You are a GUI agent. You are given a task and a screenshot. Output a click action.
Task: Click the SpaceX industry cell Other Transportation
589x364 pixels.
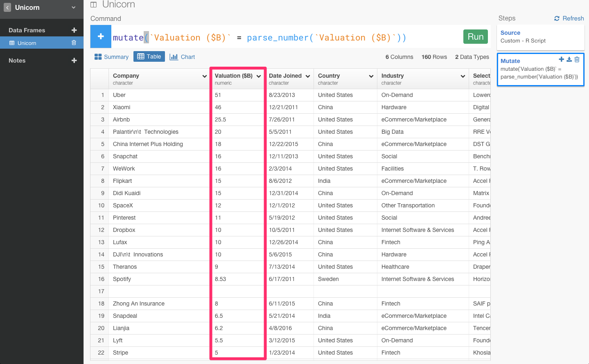(x=423, y=205)
